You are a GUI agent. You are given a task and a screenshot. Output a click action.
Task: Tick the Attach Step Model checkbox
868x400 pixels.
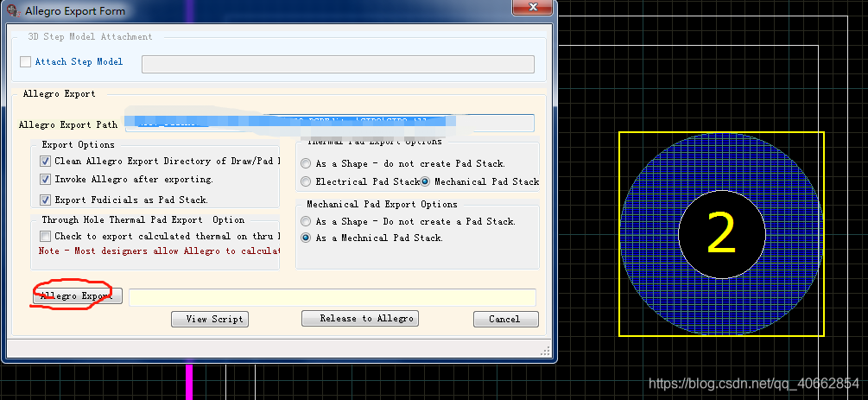[x=25, y=62]
